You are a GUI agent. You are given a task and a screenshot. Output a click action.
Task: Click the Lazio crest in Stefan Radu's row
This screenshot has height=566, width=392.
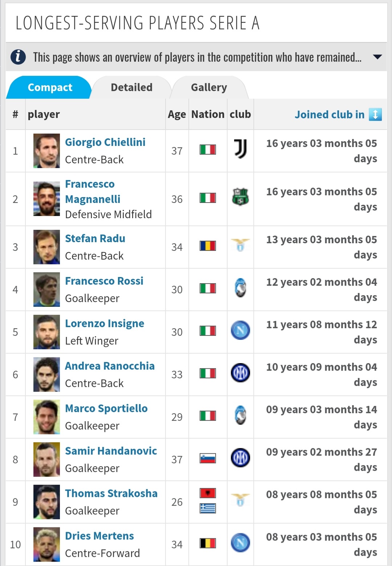[x=240, y=245]
